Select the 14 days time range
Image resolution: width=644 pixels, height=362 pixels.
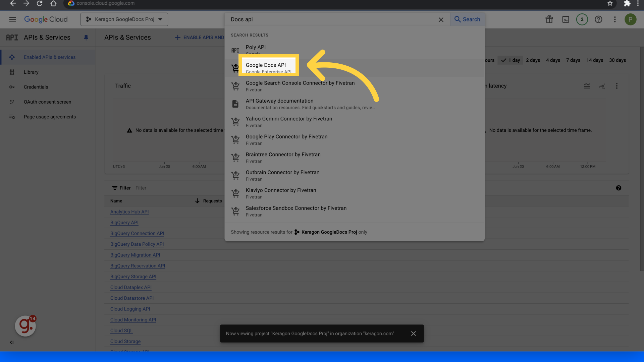[x=595, y=60]
